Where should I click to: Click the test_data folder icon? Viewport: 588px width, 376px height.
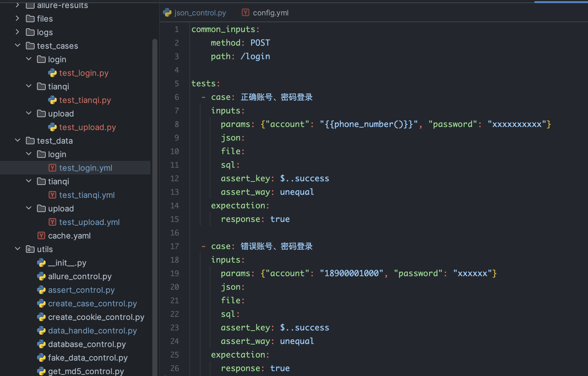pyautogui.click(x=30, y=141)
